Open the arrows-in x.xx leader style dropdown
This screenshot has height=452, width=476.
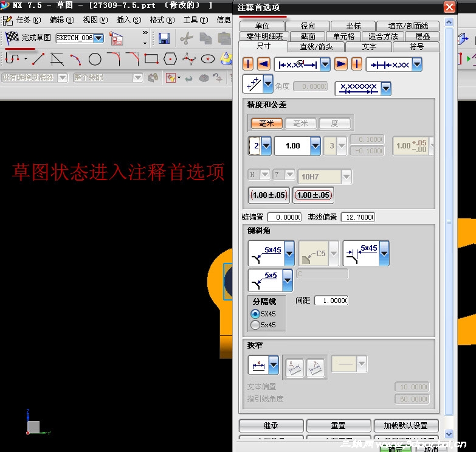coord(417,64)
